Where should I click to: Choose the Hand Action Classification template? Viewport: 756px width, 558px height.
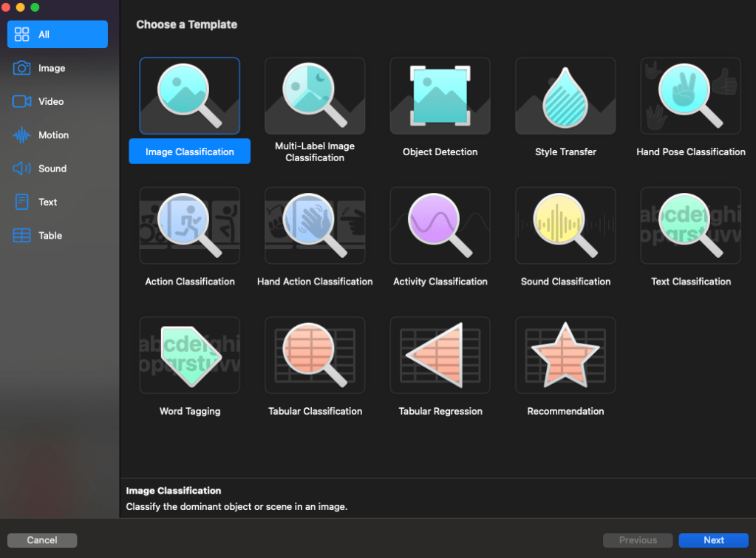pyautogui.click(x=315, y=225)
